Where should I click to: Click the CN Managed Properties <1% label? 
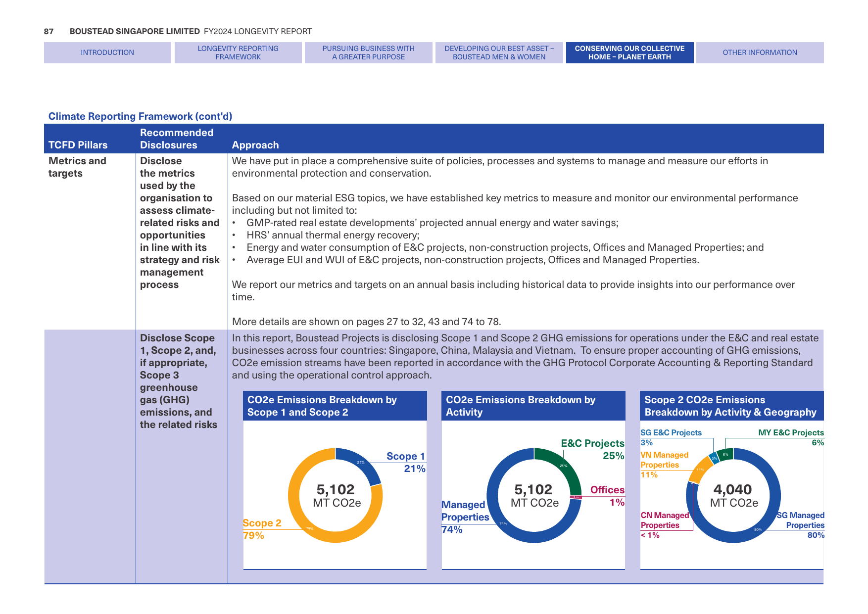(x=664, y=525)
